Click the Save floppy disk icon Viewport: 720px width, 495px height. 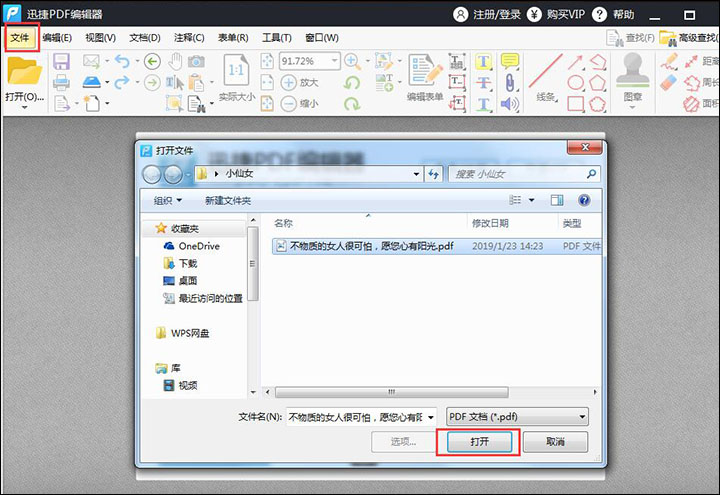tap(61, 62)
